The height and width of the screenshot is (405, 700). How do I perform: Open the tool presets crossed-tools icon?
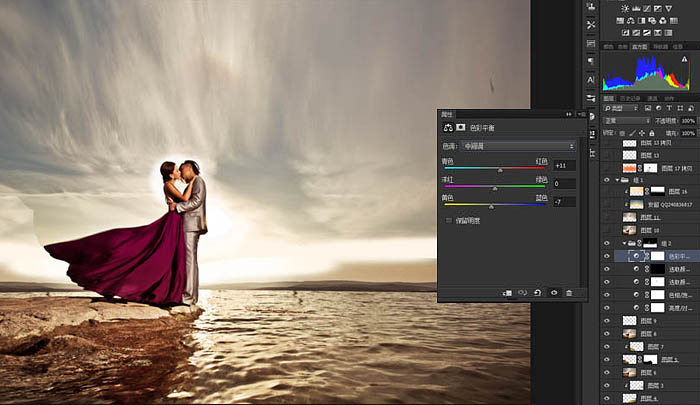point(591,25)
